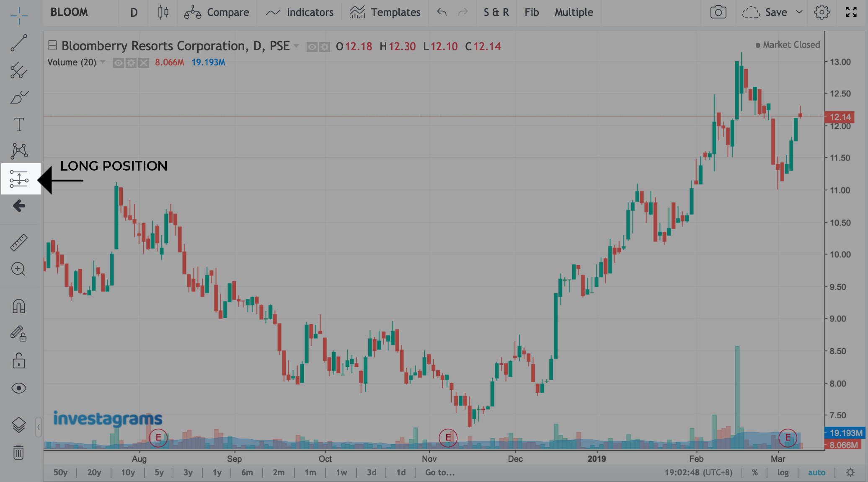
Task: Toggle magnet mode snapping
Action: 19,306
